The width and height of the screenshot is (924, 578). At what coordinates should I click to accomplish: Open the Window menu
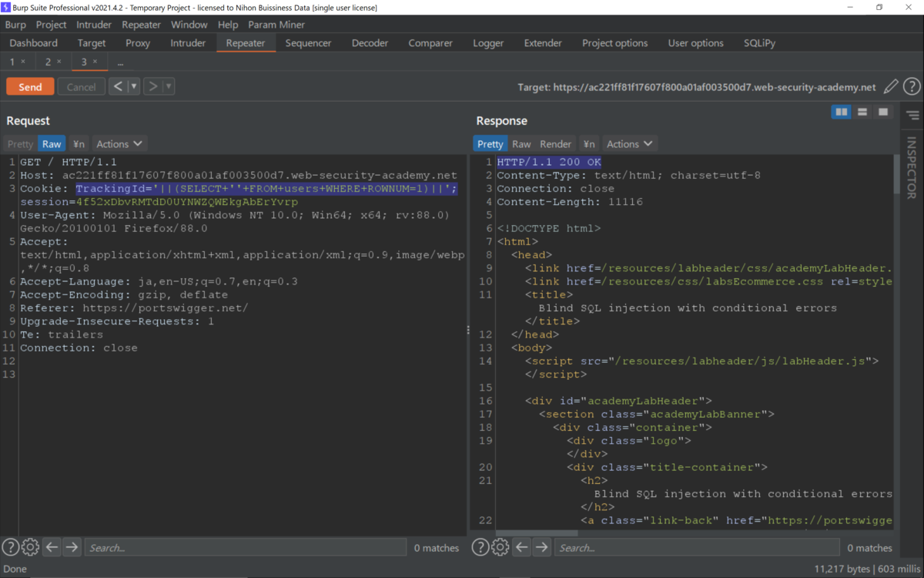tap(189, 25)
